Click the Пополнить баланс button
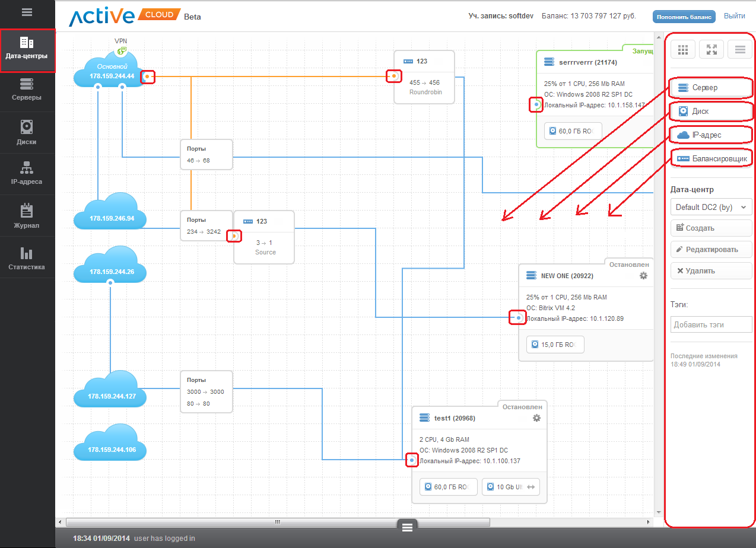 684,17
